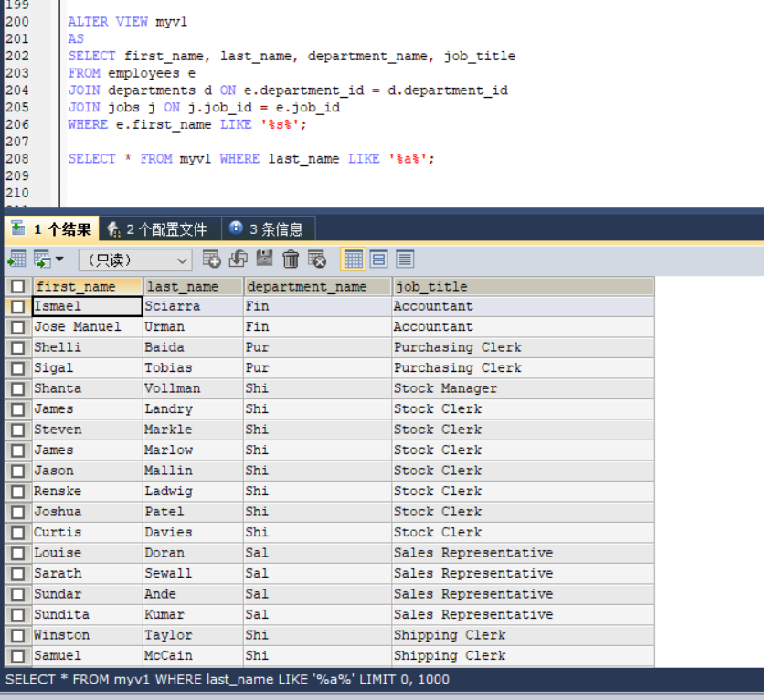Select the Jason first name cell
764x700 pixels.
click(x=88, y=471)
